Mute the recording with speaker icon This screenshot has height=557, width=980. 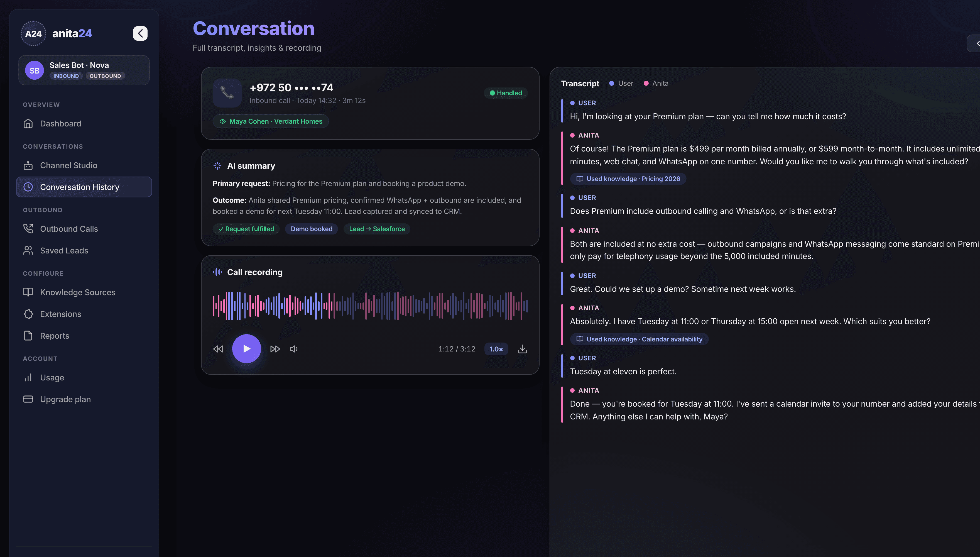(x=294, y=349)
